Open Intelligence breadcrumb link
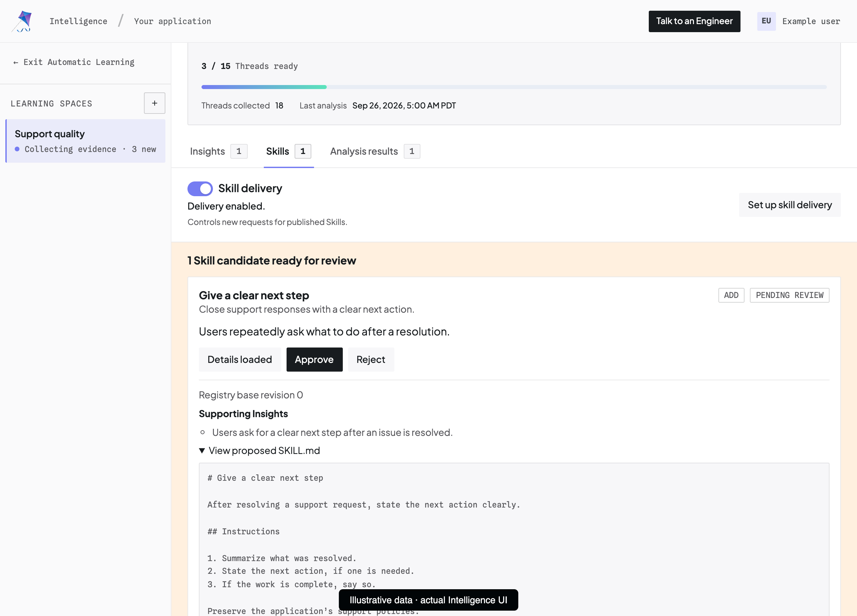Image resolution: width=857 pixels, height=616 pixels. tap(78, 21)
